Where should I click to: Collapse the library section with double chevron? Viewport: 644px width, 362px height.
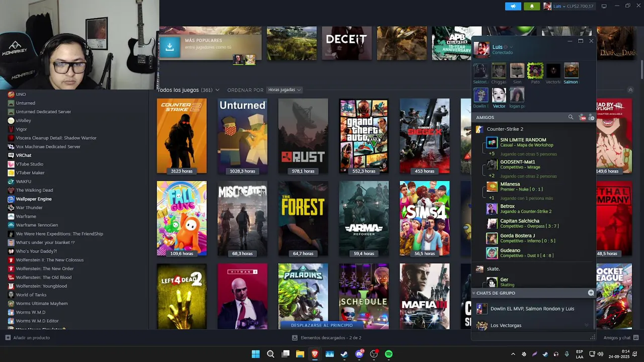[630, 90]
